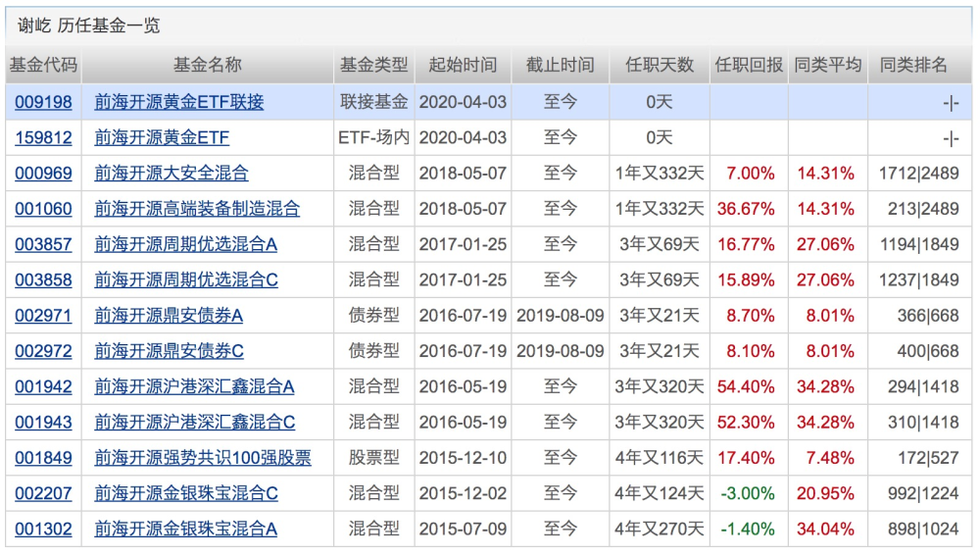Select the -1.40% return value

coord(748,530)
